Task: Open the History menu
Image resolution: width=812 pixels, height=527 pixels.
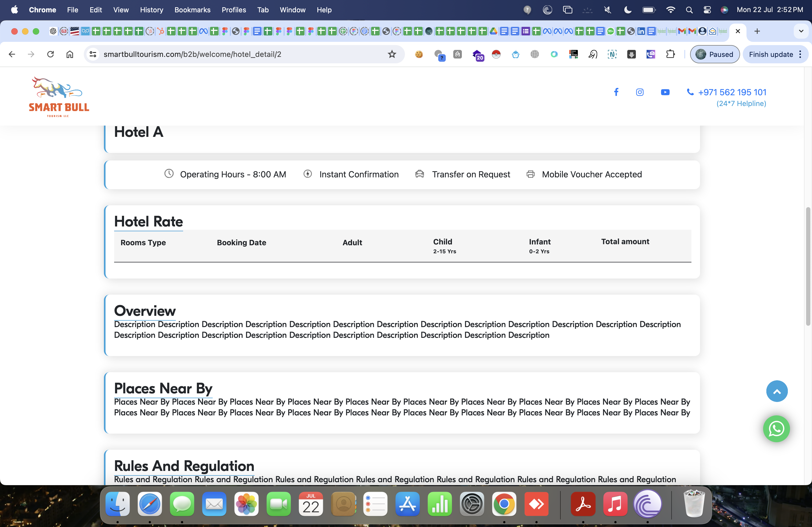Action: coord(151,10)
